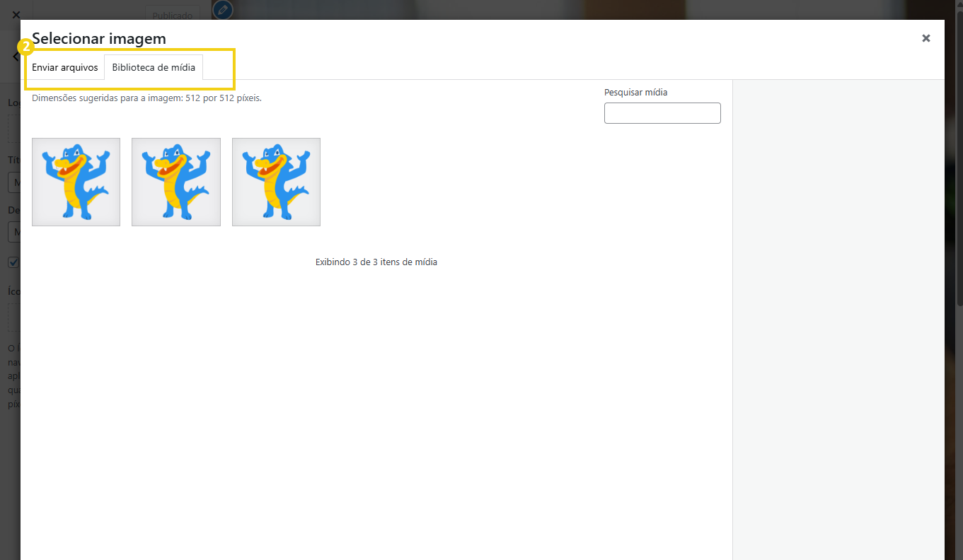
Task: Choose the middle alligator mascot thumbnail
Action: pyautogui.click(x=176, y=182)
